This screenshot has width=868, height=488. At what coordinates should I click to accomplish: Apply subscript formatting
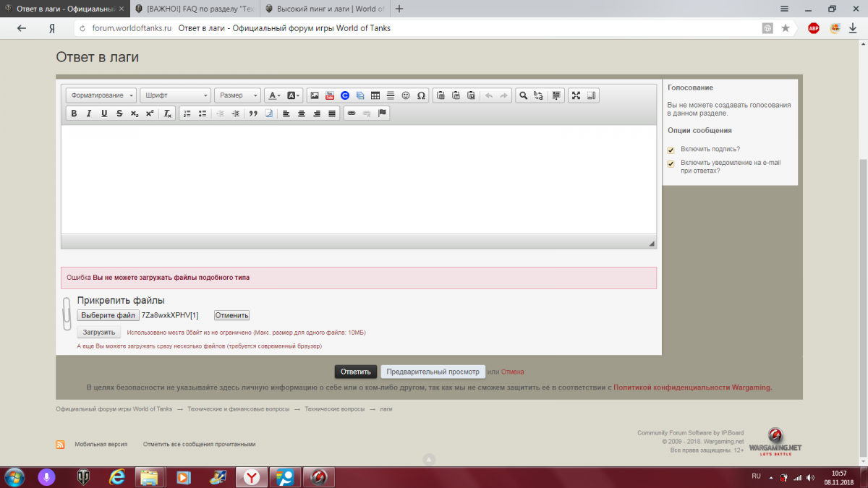(135, 114)
